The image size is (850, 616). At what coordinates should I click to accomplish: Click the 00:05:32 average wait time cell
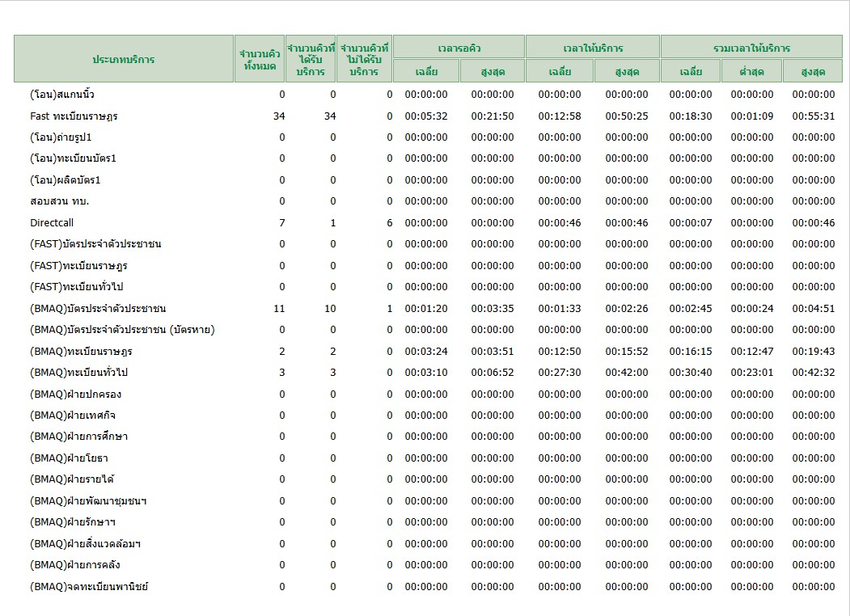[x=426, y=116]
